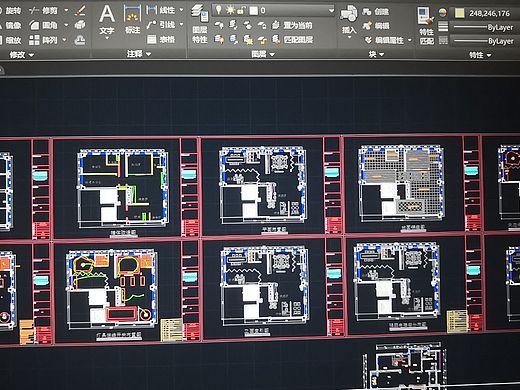Viewport: 520px width, 390px height.
Task: Open Layer Properties (图层特性) manager
Action: pos(200,24)
